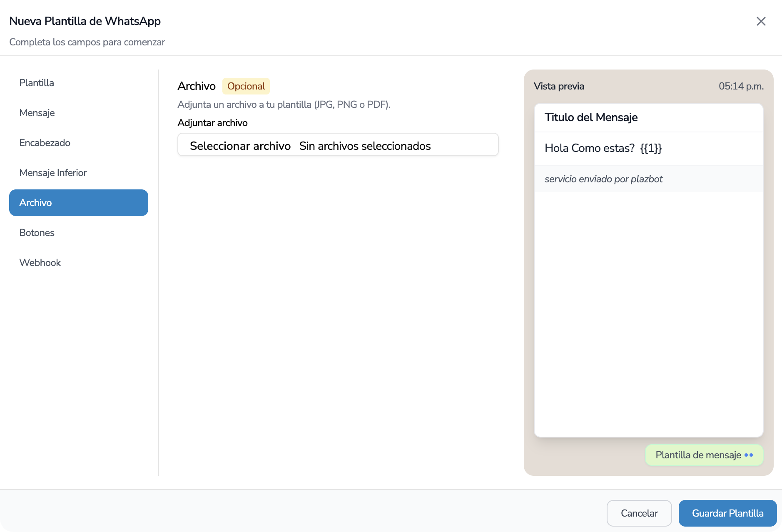Screen dimensions: 782x532
Task: Click the Cancelar button
Action: [639, 513]
